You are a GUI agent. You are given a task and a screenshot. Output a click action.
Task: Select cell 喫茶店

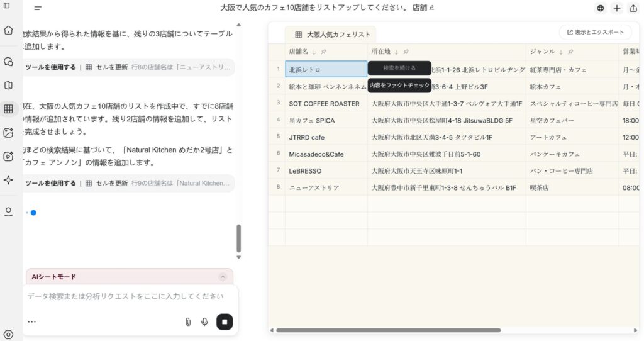pyautogui.click(x=572, y=187)
